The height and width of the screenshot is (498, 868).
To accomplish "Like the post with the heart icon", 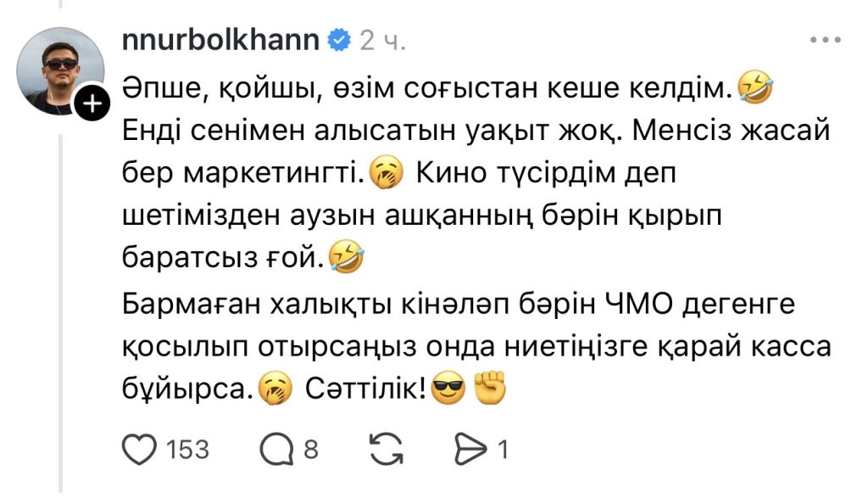I will (x=139, y=449).
